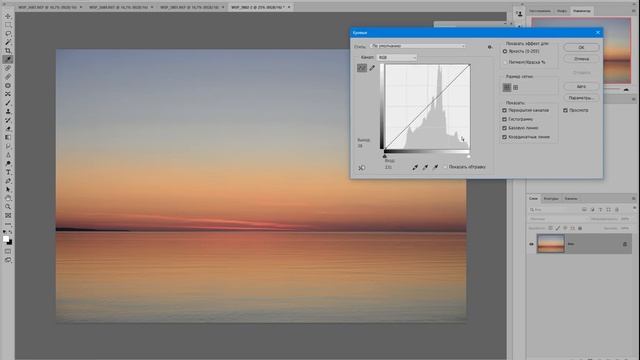Select the Rectangular Marquee tool
The width and height of the screenshot is (640, 360).
(8, 25)
